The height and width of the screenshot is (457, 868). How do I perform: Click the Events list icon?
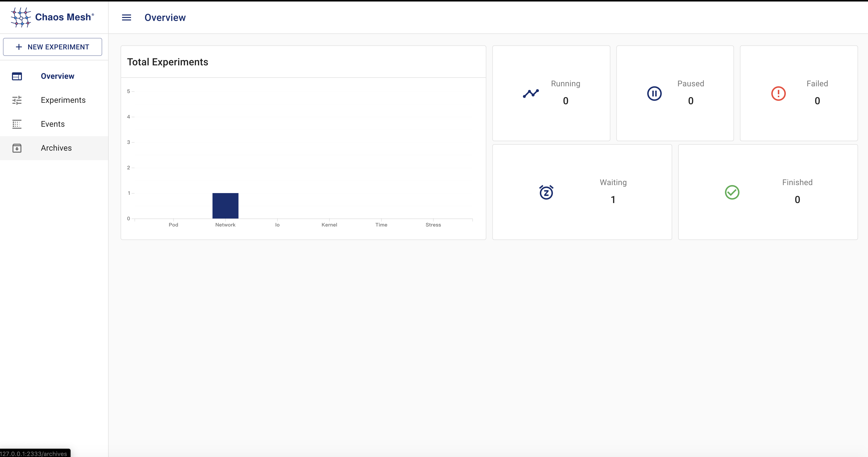(x=17, y=124)
